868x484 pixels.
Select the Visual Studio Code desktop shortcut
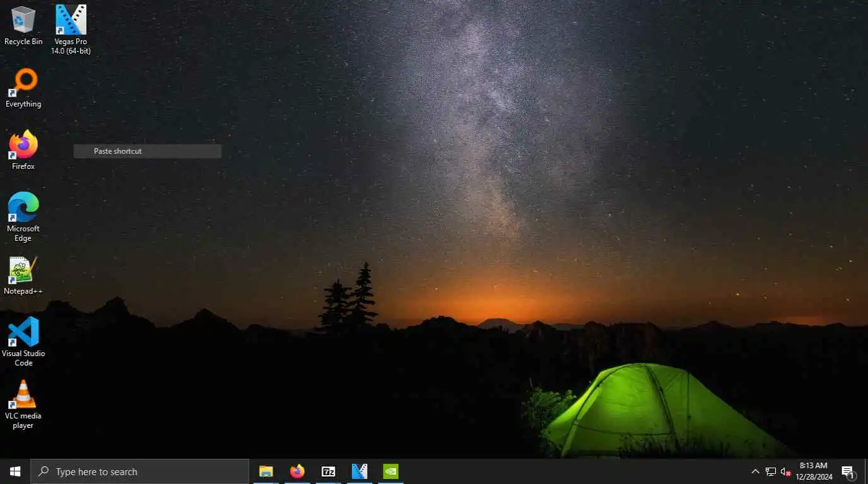point(23,341)
